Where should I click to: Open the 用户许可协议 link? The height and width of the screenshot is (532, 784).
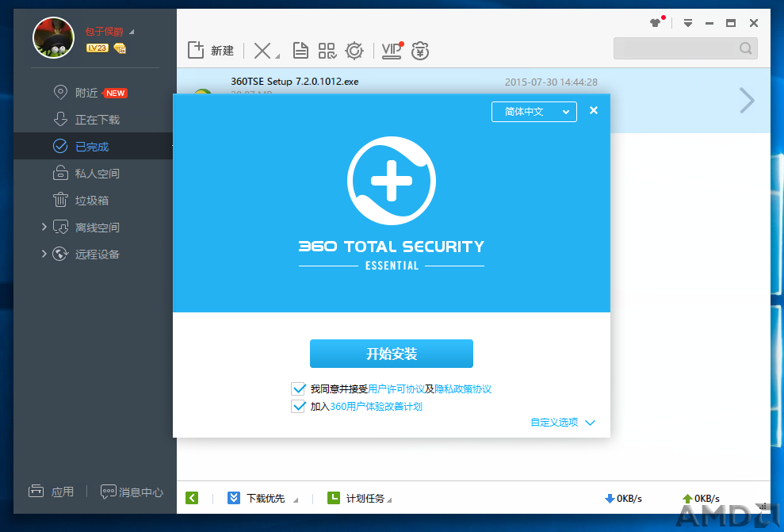[396, 389]
